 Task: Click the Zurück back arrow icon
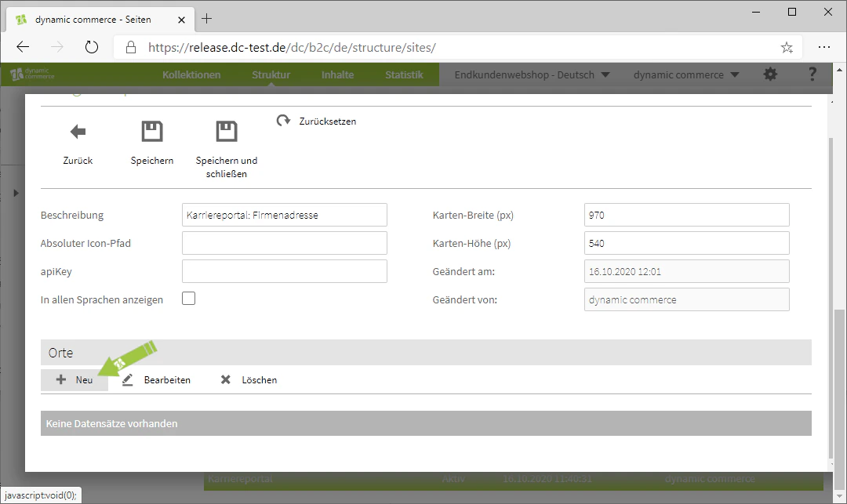[x=78, y=132]
